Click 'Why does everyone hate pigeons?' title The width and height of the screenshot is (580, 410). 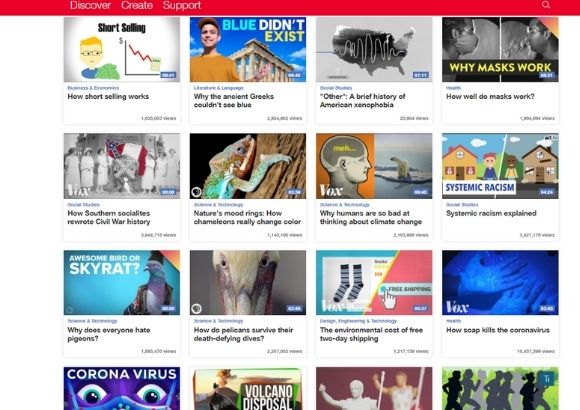click(109, 334)
